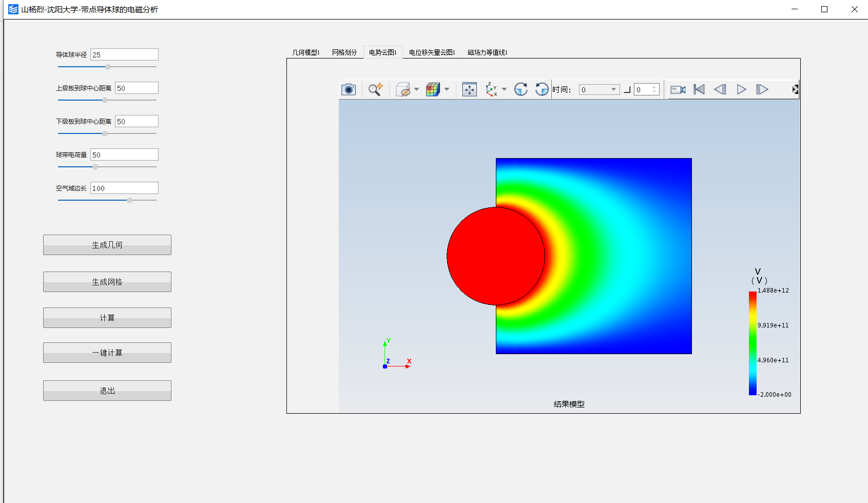The height and width of the screenshot is (503, 868).
Task: Play the result animation
Action: click(x=742, y=89)
